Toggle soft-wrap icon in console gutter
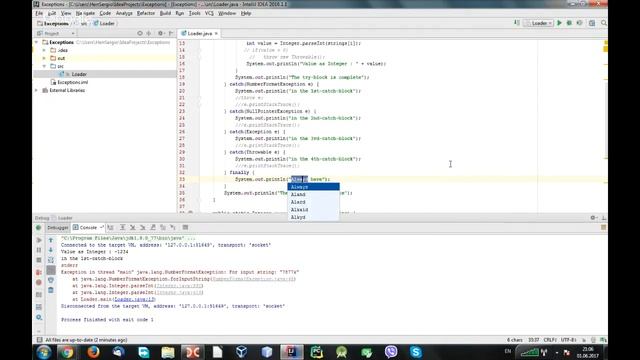Viewport: 640px width, 360px height. point(51,260)
